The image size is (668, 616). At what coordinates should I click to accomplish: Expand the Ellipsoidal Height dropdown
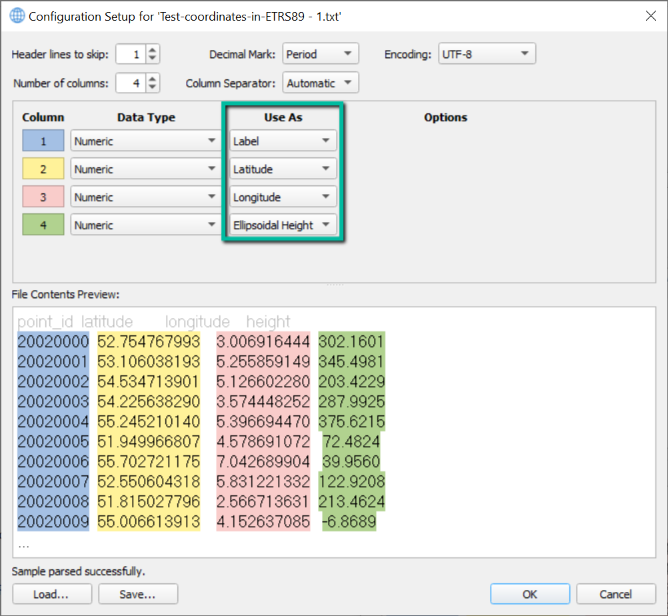[282, 225]
